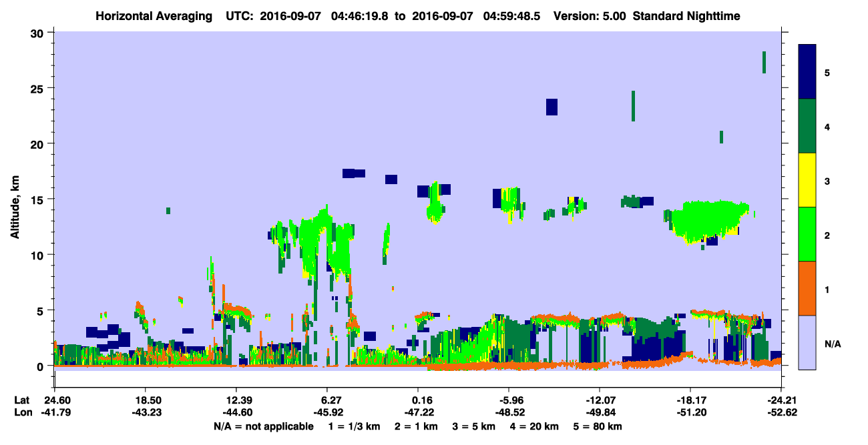Click the 'Lat' axis row label

22,400
